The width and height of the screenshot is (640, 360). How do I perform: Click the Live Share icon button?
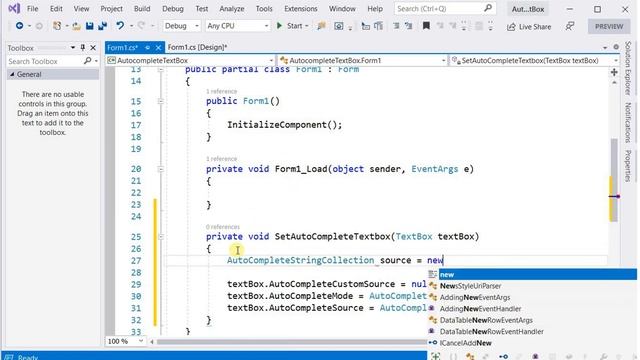pyautogui.click(x=529, y=27)
